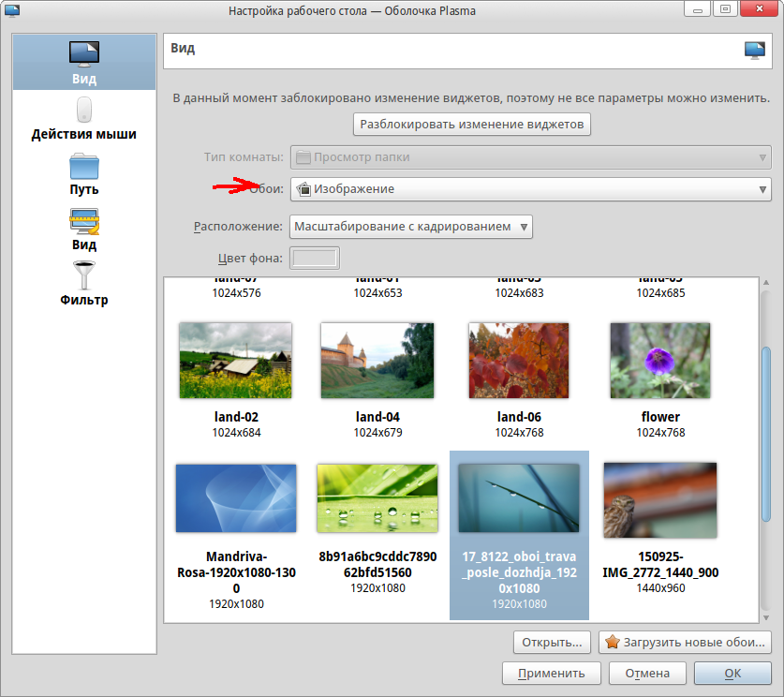Image resolution: width=784 pixels, height=697 pixels.
Task: Click the Применить button
Action: (x=551, y=673)
